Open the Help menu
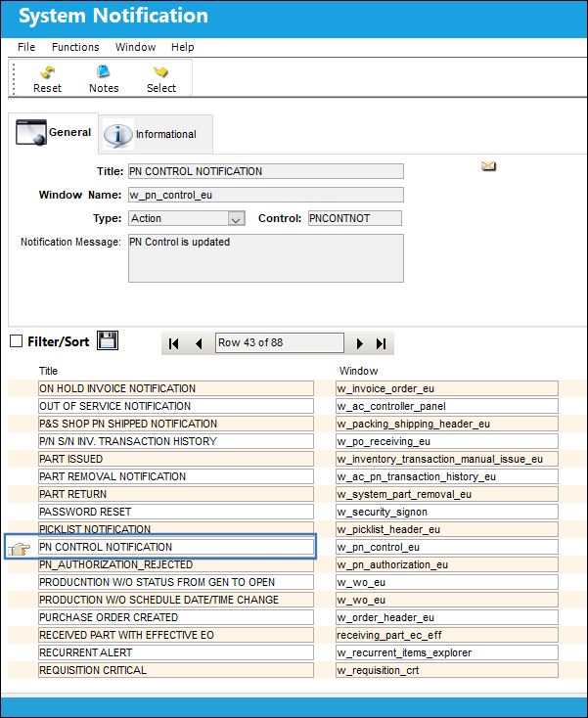The height and width of the screenshot is (718, 588). click(183, 47)
